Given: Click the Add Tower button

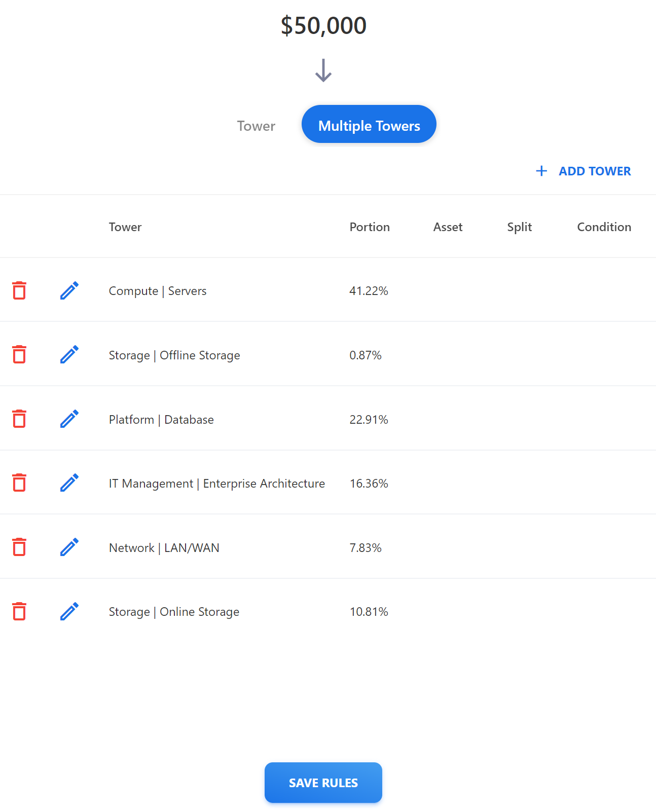Looking at the screenshot, I should [584, 171].
